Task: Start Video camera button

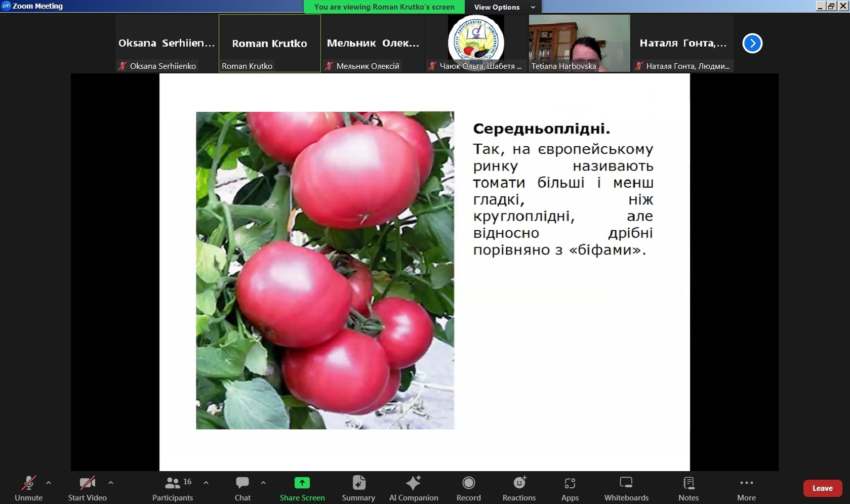Action: point(87,488)
